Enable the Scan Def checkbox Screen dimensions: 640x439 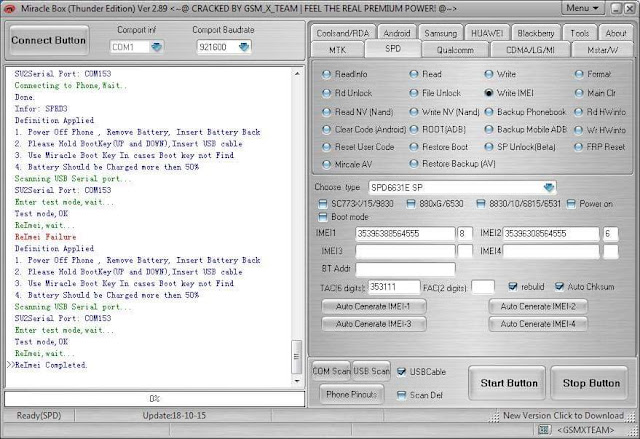coord(402,395)
